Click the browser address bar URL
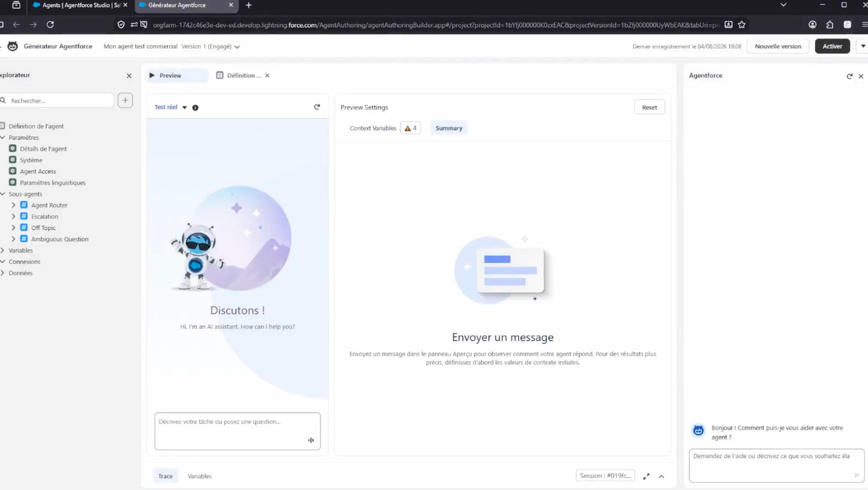Image resolution: width=868 pixels, height=490 pixels. (436, 25)
